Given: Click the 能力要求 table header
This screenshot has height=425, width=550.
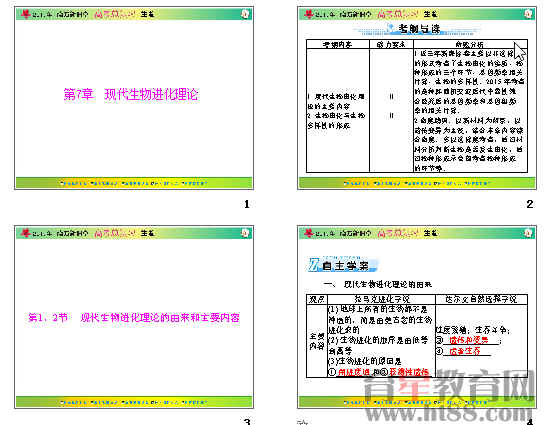Looking at the screenshot, I should pyautogui.click(x=391, y=44).
